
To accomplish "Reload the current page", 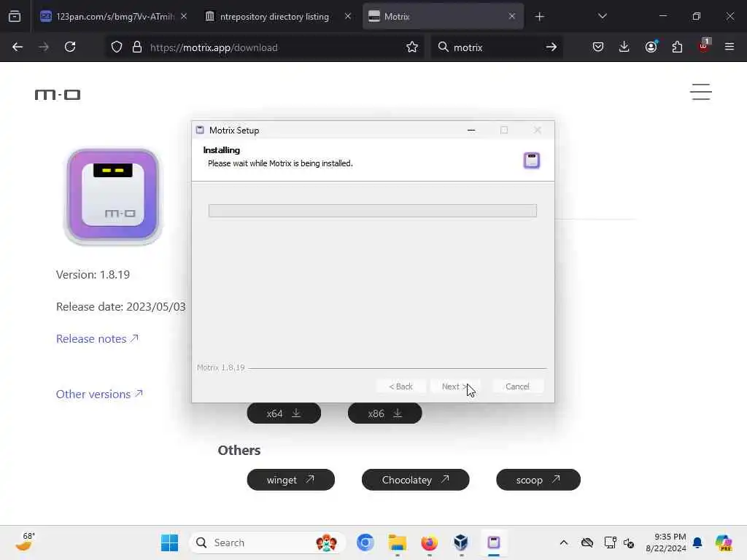I will (x=70, y=47).
